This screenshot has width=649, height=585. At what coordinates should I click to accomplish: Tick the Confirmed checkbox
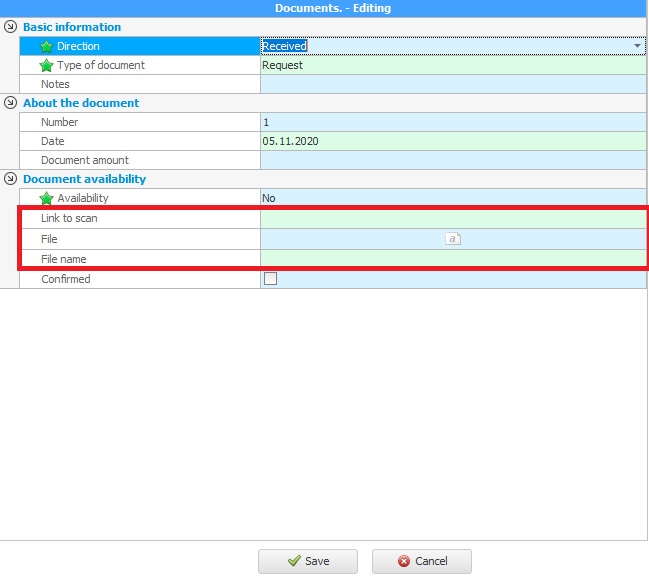[270, 279]
